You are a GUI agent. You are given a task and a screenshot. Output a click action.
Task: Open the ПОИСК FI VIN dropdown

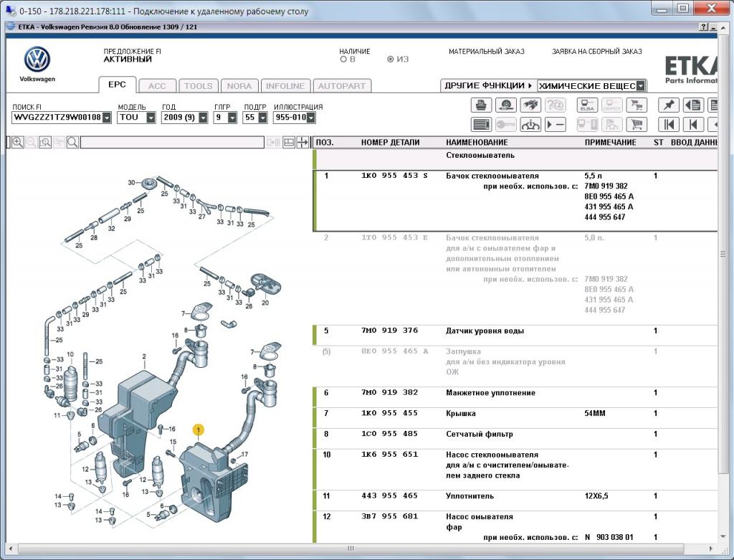pos(107,118)
